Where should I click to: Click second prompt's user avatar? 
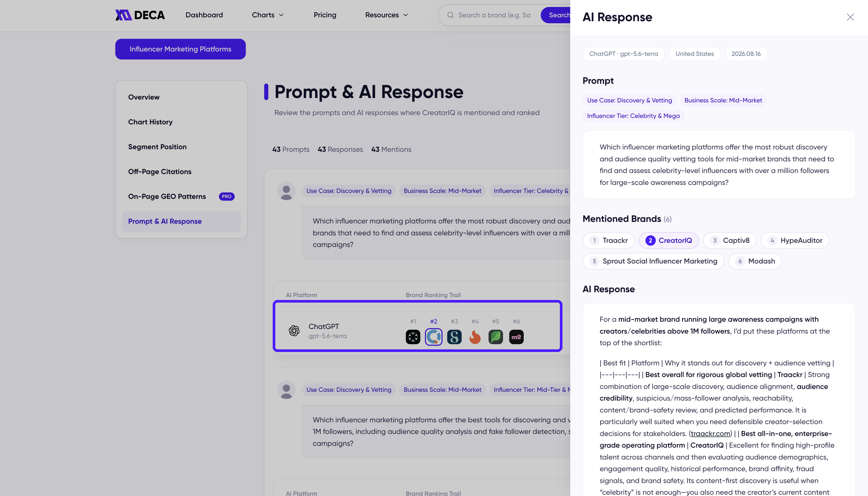point(286,390)
